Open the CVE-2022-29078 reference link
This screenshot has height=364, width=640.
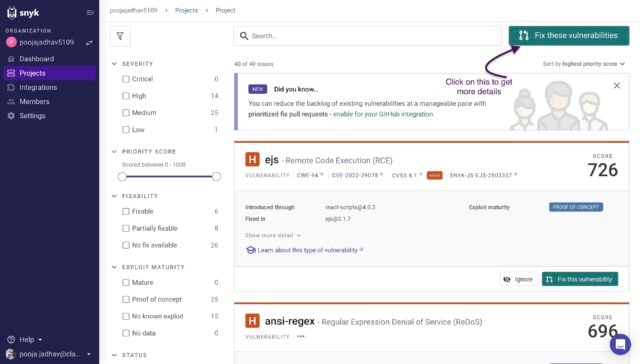[357, 175]
